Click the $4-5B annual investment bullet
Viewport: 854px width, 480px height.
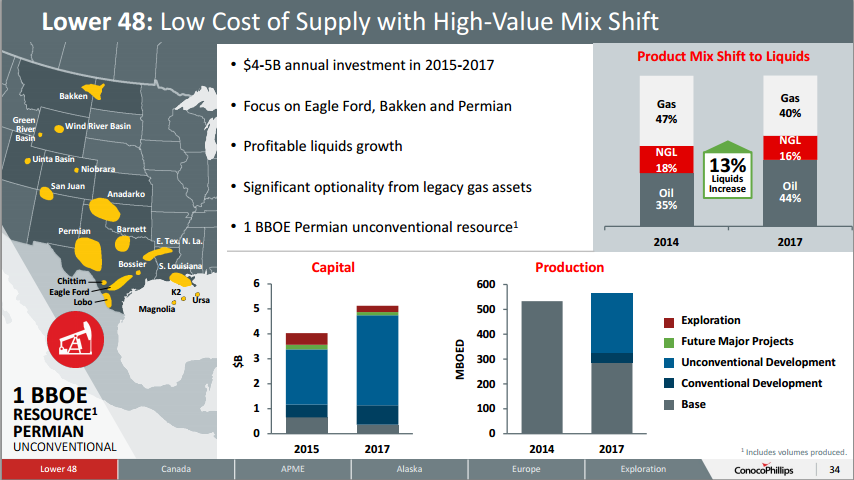[368, 65]
